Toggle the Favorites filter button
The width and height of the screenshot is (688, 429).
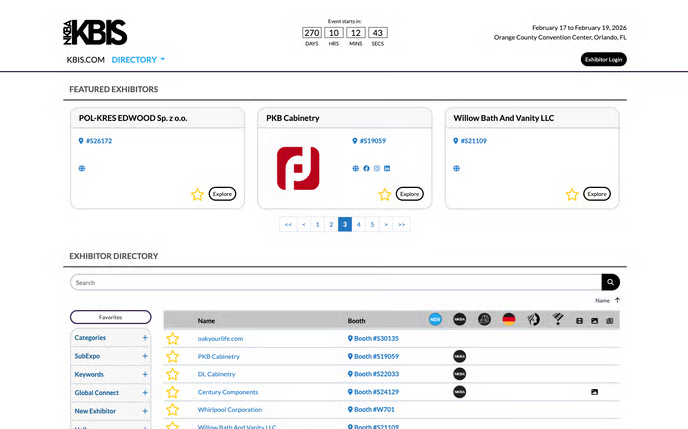[111, 317]
